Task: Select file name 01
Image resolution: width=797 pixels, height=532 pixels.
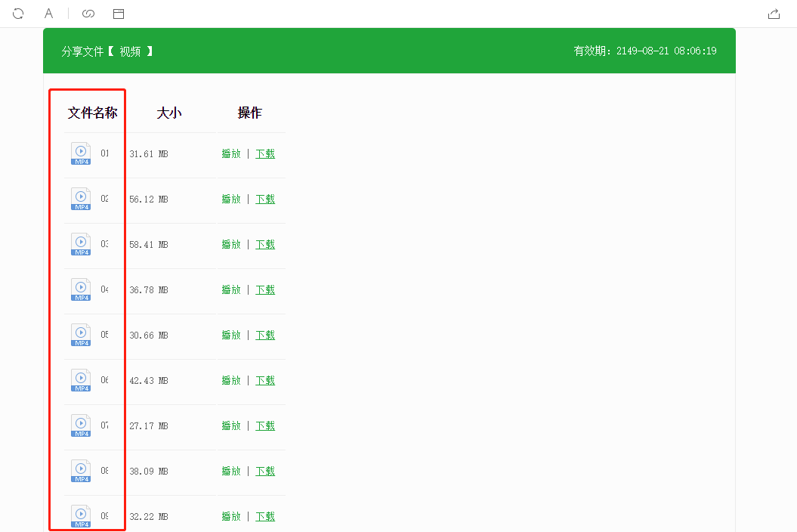Action: pyautogui.click(x=105, y=153)
